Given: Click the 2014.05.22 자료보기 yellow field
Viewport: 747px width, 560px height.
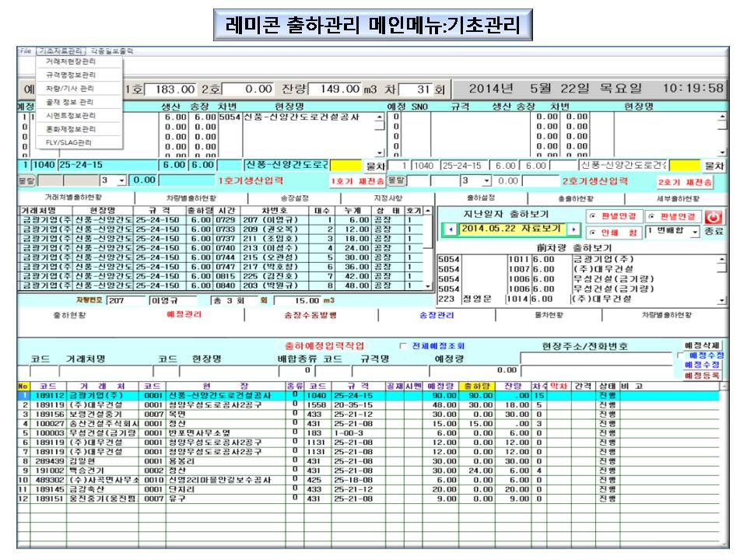Looking at the screenshot, I should point(512,229).
